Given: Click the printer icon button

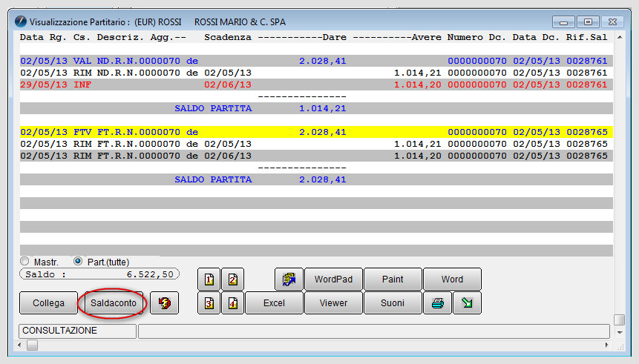Looking at the screenshot, I should (438, 303).
